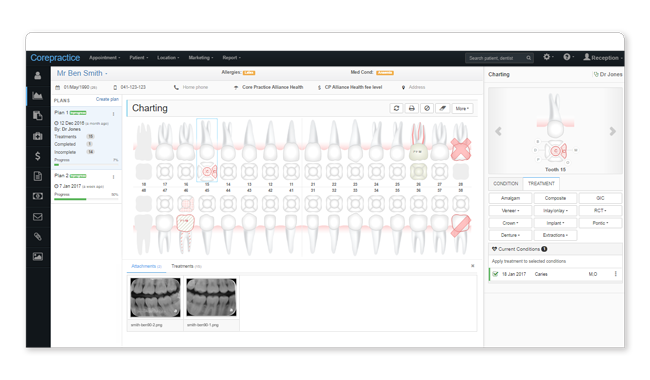Viewport: 650px width, 380px height.
Task: Open the Patient menu
Action: (x=138, y=58)
